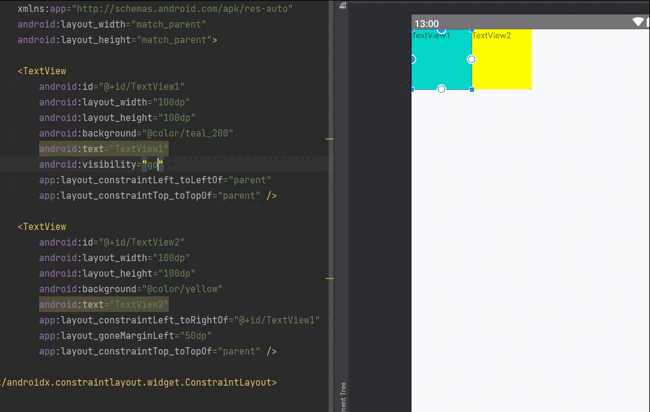Click highlighted android:text="TextView1" line

pos(104,149)
